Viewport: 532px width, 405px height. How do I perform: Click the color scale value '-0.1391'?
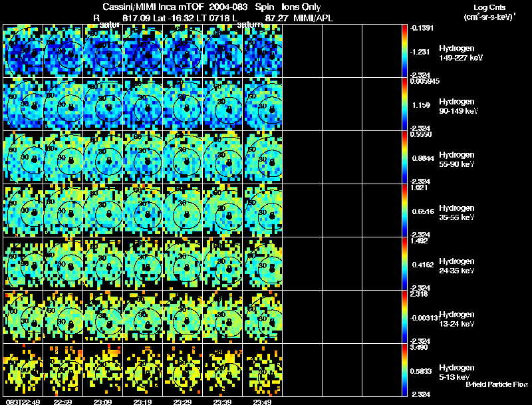tap(422, 28)
